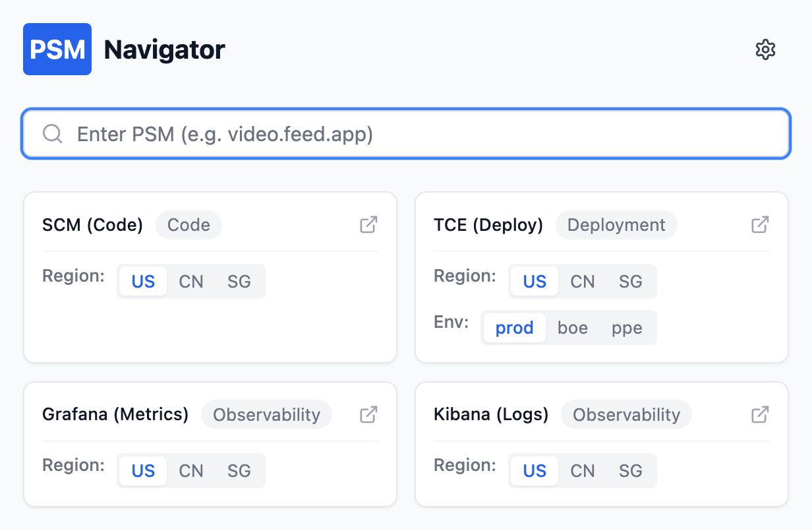The image size is (812, 529).
Task: Click the Deployment tag on TCE card
Action: pyautogui.click(x=616, y=225)
